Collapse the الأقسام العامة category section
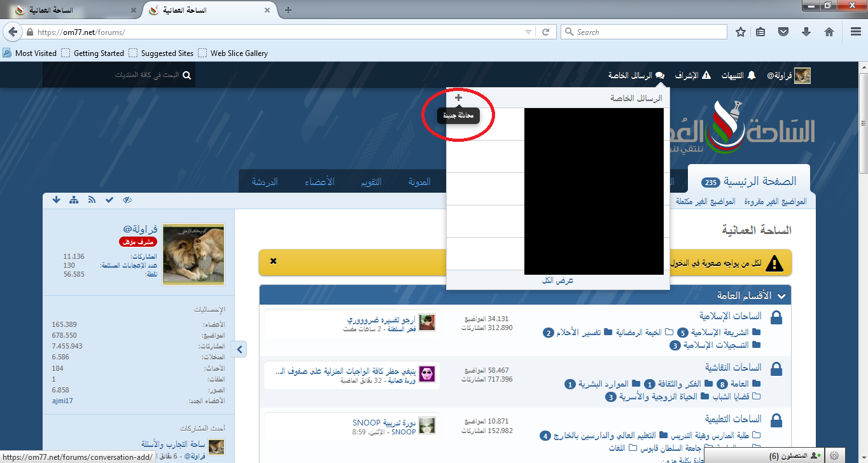The image size is (868, 463). (781, 296)
